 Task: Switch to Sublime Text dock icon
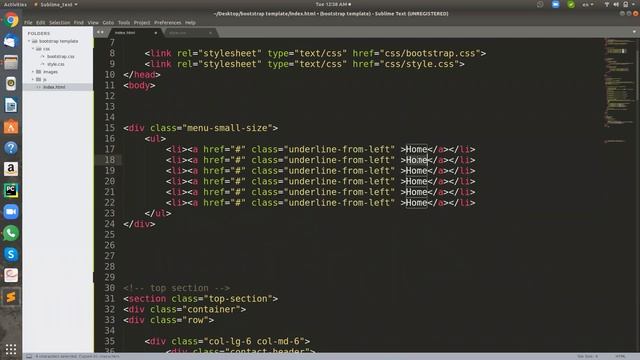(x=11, y=297)
